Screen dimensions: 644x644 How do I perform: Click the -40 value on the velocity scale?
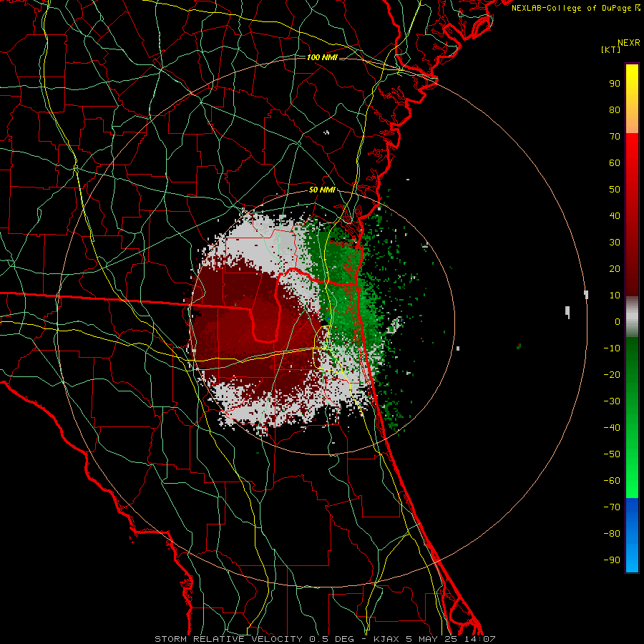click(612, 428)
